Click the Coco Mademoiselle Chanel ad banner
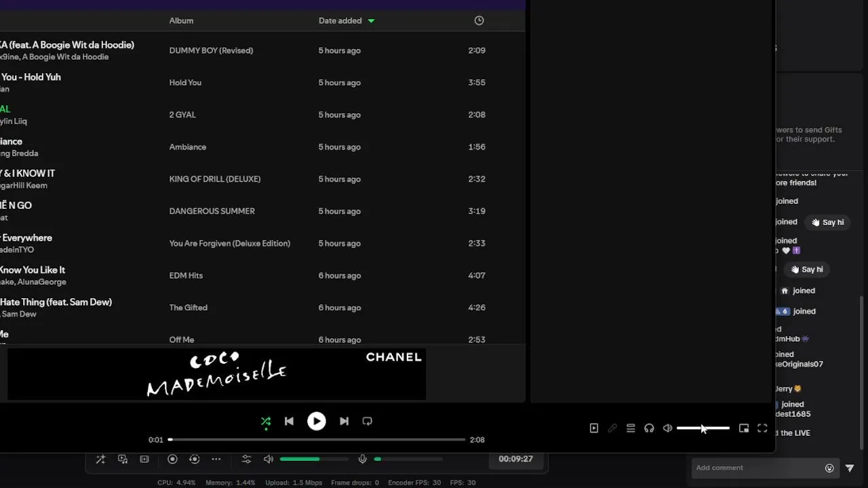Screen dimensions: 868x488 [216, 374]
